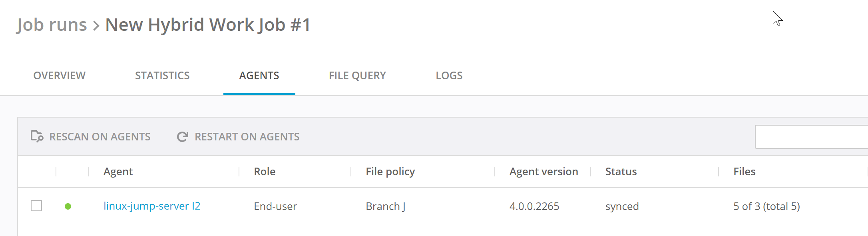Click the breadcrumb chevron separator

[x=96, y=26]
